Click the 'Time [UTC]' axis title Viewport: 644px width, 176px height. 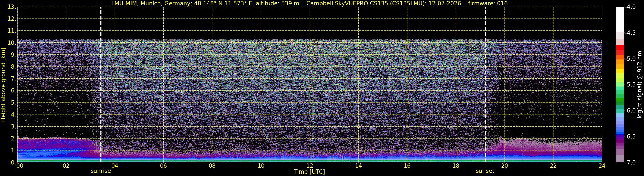(x=310, y=172)
